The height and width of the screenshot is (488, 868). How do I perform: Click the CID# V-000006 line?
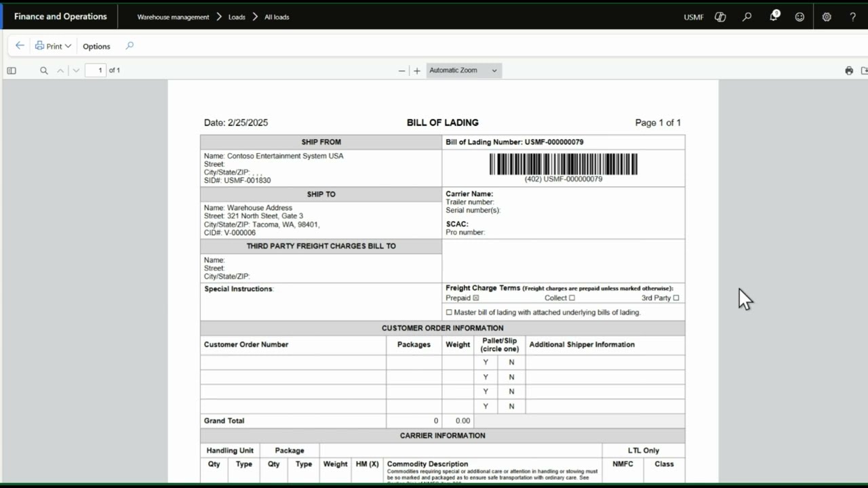coord(230,232)
